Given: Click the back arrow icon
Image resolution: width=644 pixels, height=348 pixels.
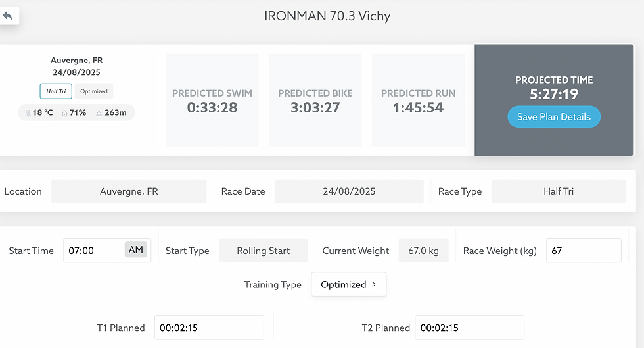Looking at the screenshot, I should click(7, 16).
